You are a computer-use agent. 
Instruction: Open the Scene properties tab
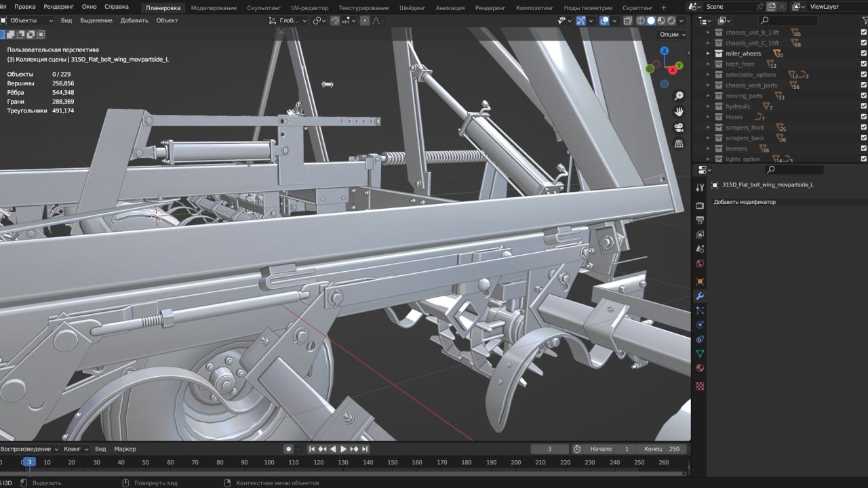pyautogui.click(x=700, y=249)
